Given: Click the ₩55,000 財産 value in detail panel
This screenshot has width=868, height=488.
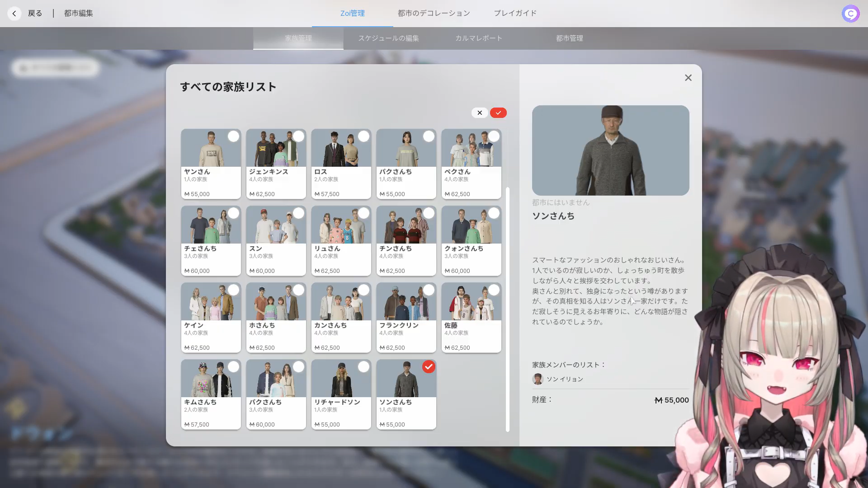Looking at the screenshot, I should (x=672, y=400).
